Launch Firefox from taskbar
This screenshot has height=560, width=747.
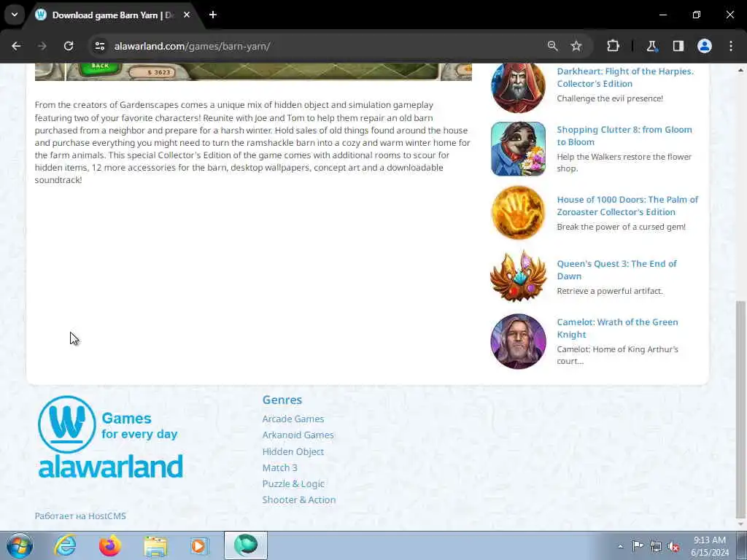(x=110, y=545)
